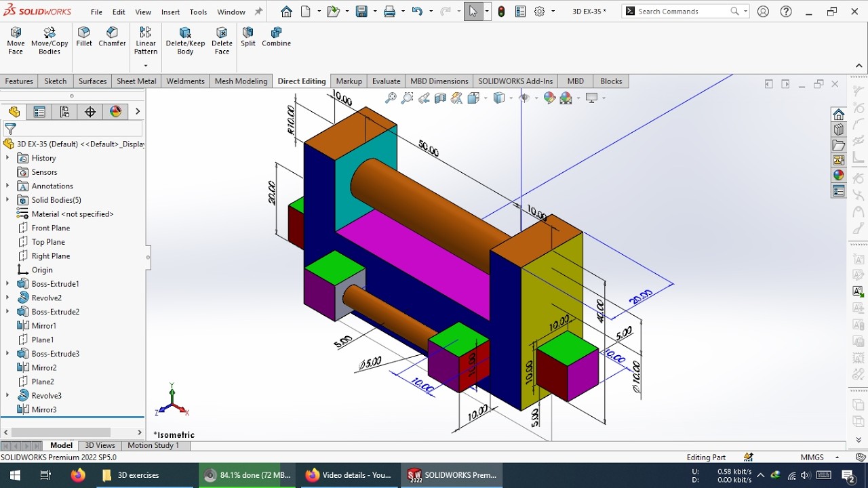Screen dimensions: 868x488
Task: Open Motion Study 1 tab
Action: [x=153, y=445]
